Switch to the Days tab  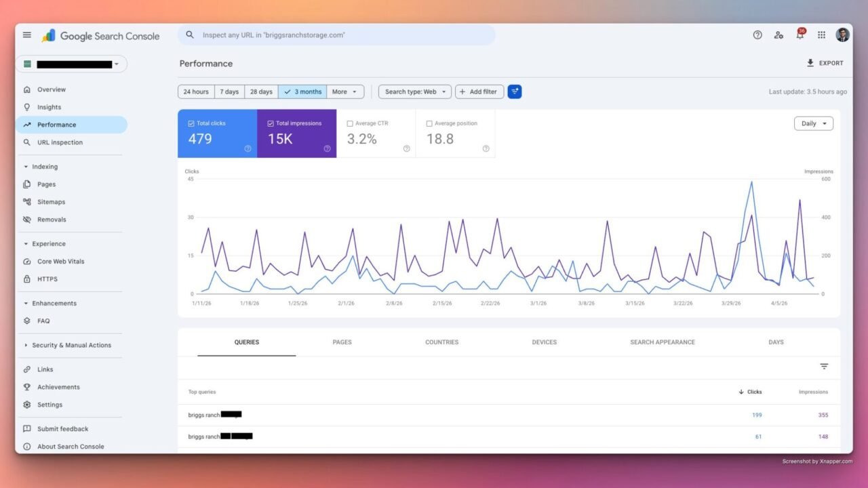coord(776,342)
